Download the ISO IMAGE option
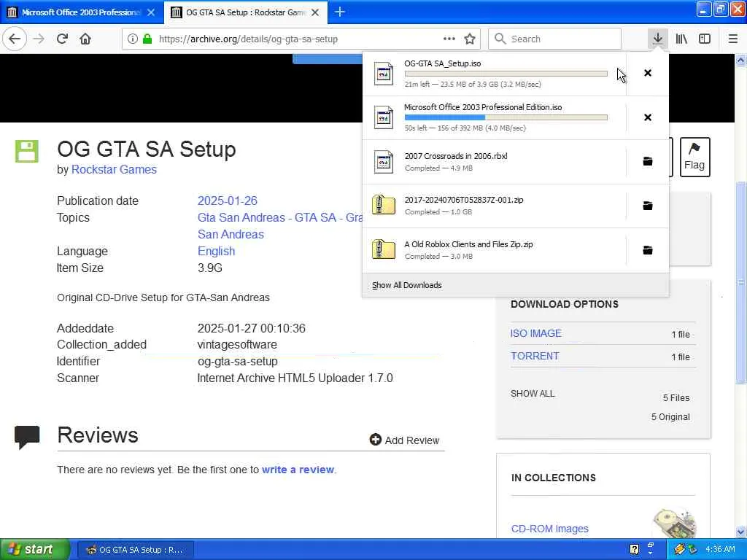The width and height of the screenshot is (747, 560). [535, 333]
